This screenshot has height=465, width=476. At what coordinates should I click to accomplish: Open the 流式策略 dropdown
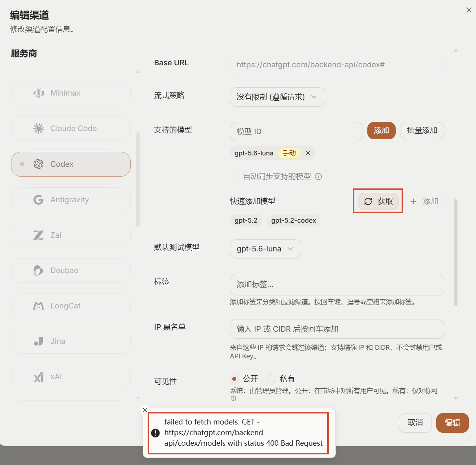tap(277, 97)
